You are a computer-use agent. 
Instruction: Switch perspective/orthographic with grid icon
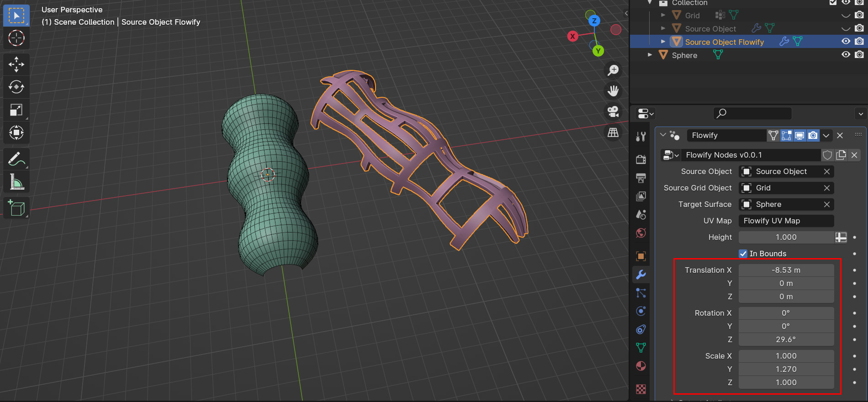tap(613, 132)
